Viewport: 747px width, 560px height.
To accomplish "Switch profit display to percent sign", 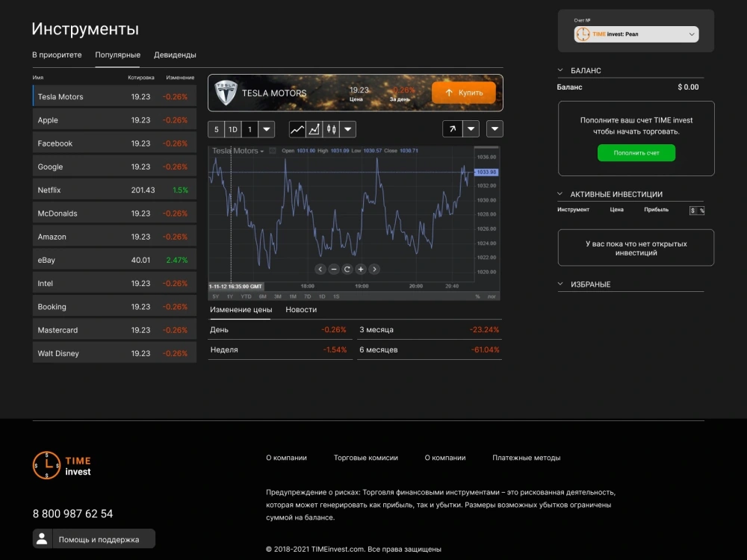I will (701, 211).
